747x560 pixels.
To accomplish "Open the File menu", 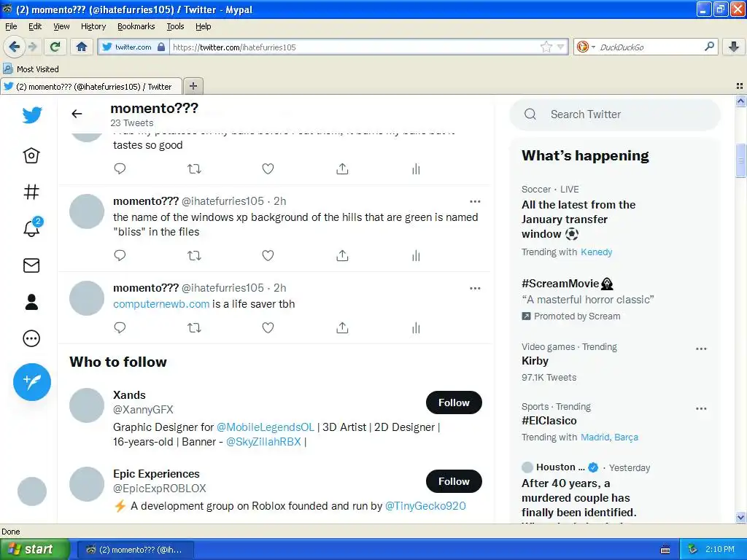I will 11,26.
